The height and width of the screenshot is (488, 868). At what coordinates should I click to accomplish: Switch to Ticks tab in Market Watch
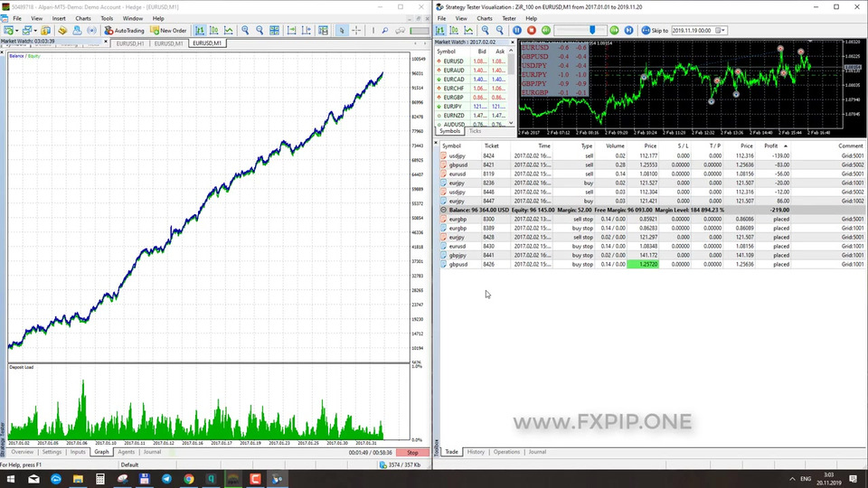(x=475, y=131)
